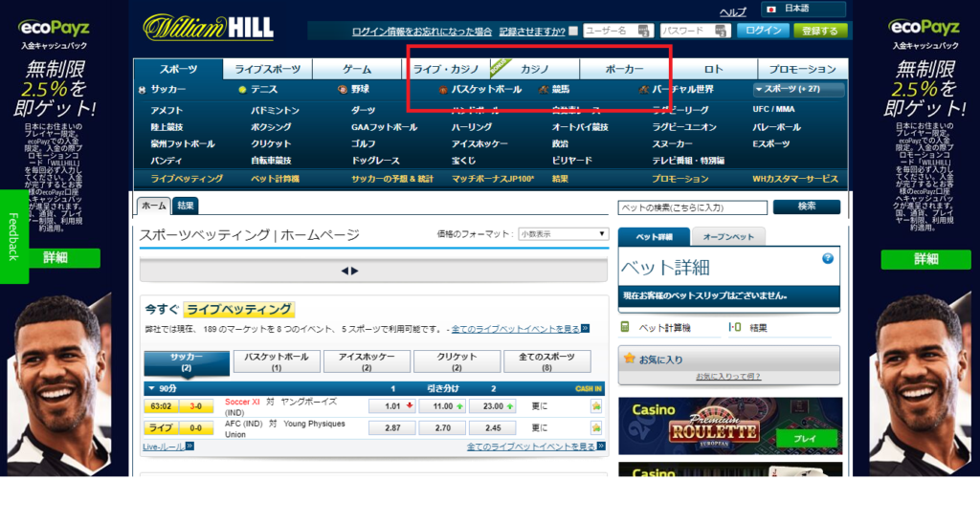
Task: Bet odds 2.87 on AFC (IND)
Action: (x=391, y=428)
